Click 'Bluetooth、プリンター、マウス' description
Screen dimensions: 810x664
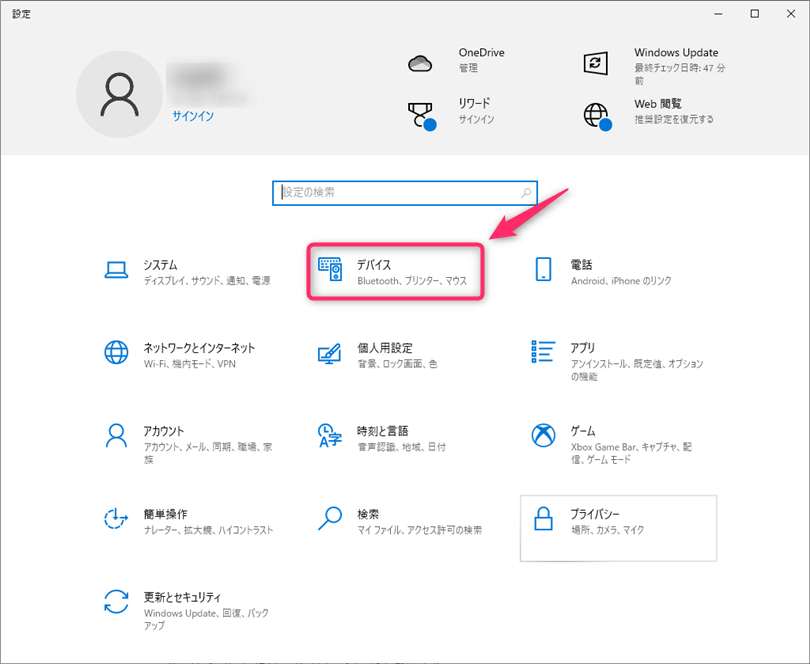[x=412, y=281]
